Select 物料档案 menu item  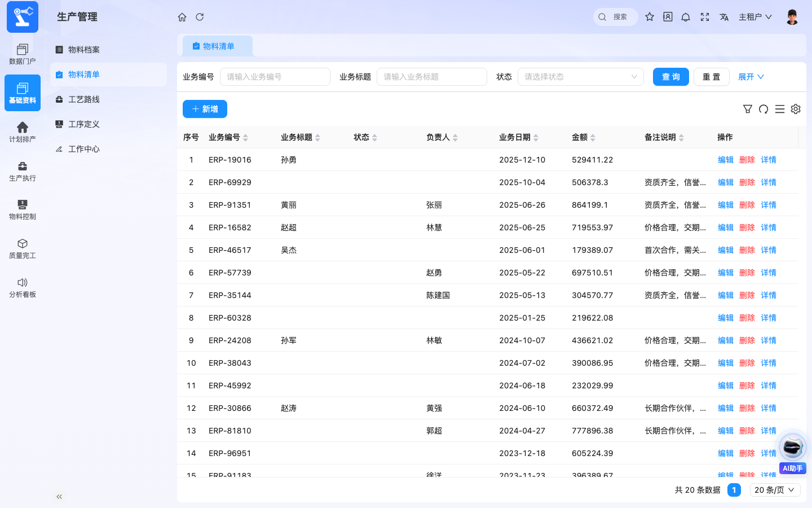(x=108, y=50)
